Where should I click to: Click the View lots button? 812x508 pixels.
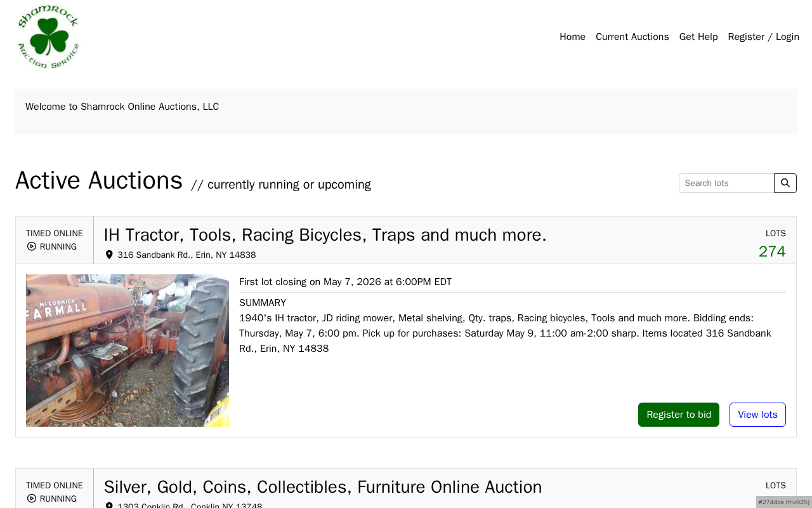[x=757, y=415]
